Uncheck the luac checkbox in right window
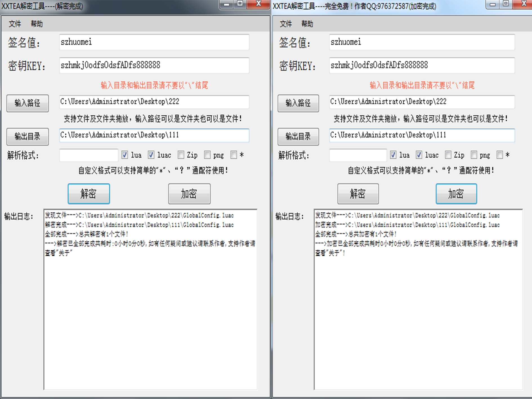Viewport: 532px width, 399px height. pyautogui.click(x=419, y=155)
